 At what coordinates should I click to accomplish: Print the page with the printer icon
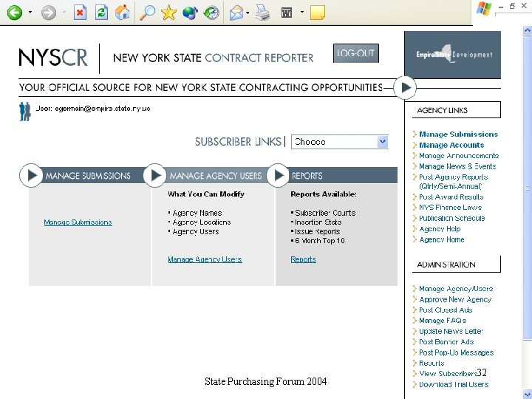tap(262, 13)
